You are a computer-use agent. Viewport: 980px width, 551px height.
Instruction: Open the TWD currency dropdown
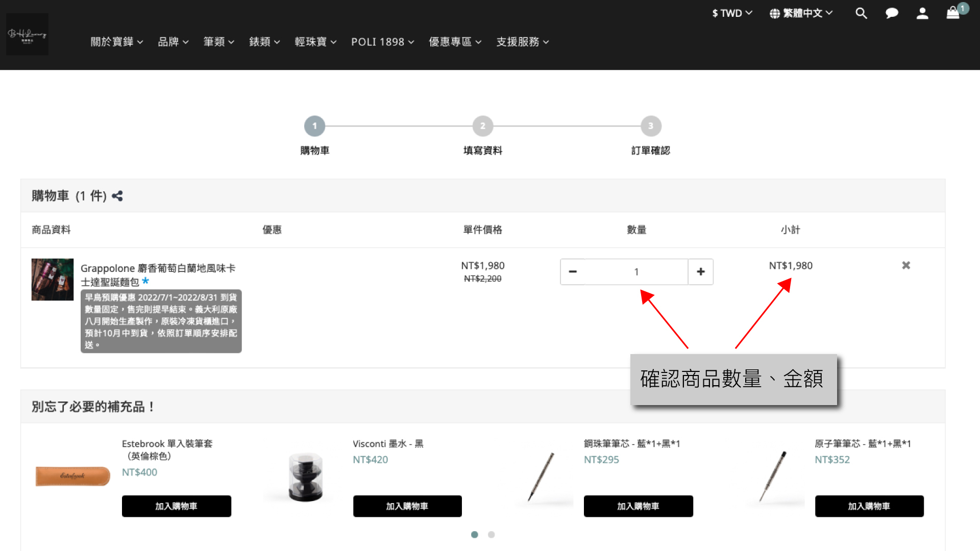732,13
